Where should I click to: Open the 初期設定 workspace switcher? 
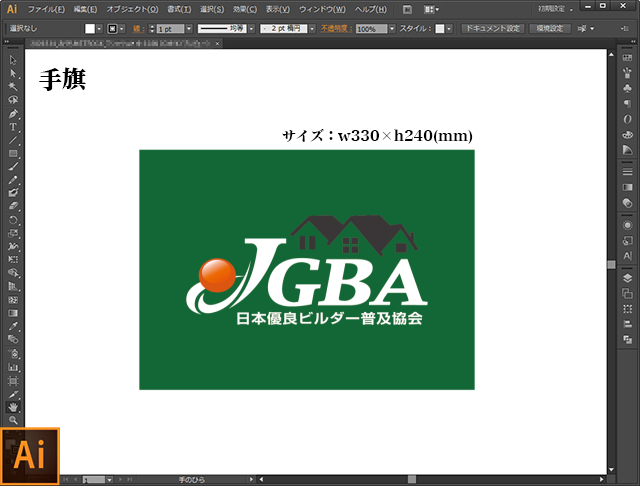555,9
